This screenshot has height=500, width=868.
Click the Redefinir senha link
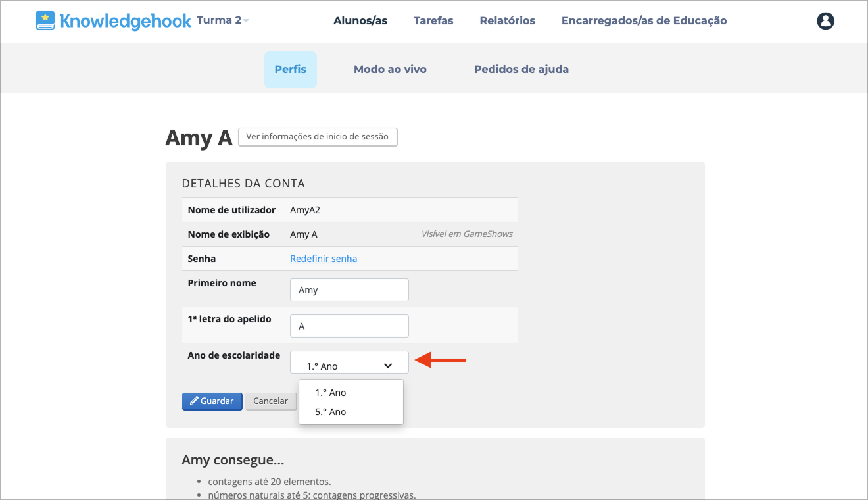324,259
